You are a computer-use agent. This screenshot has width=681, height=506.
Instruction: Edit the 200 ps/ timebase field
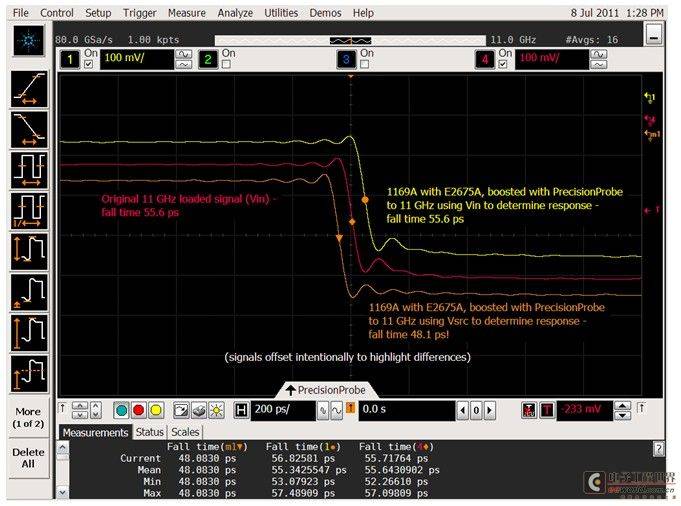point(283,410)
